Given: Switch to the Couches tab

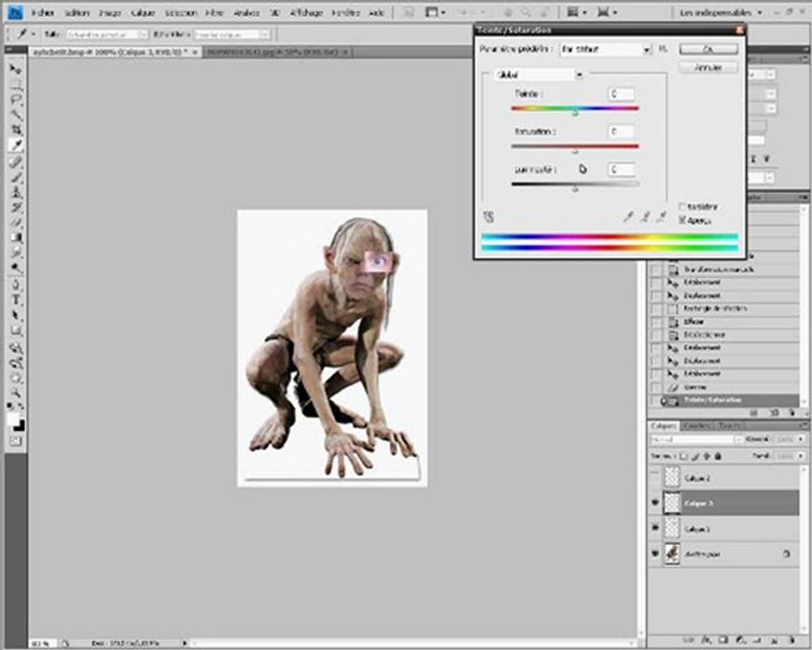Looking at the screenshot, I should pyautogui.click(x=696, y=425).
